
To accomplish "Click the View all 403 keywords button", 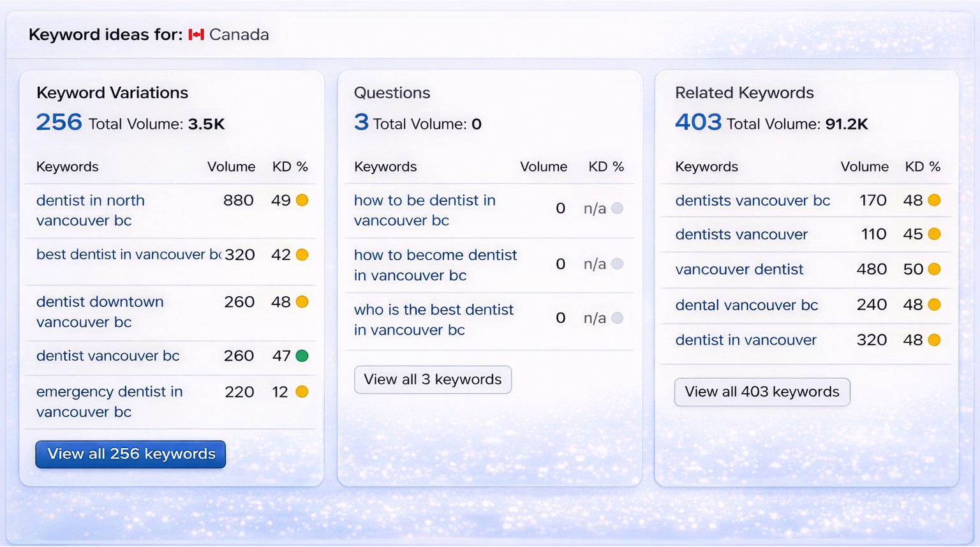I will click(x=762, y=392).
